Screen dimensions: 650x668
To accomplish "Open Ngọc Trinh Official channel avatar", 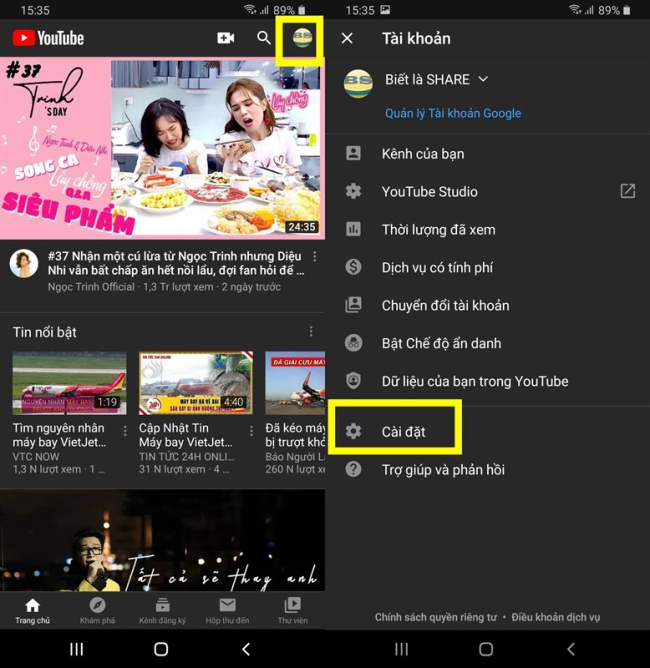I will tap(24, 264).
